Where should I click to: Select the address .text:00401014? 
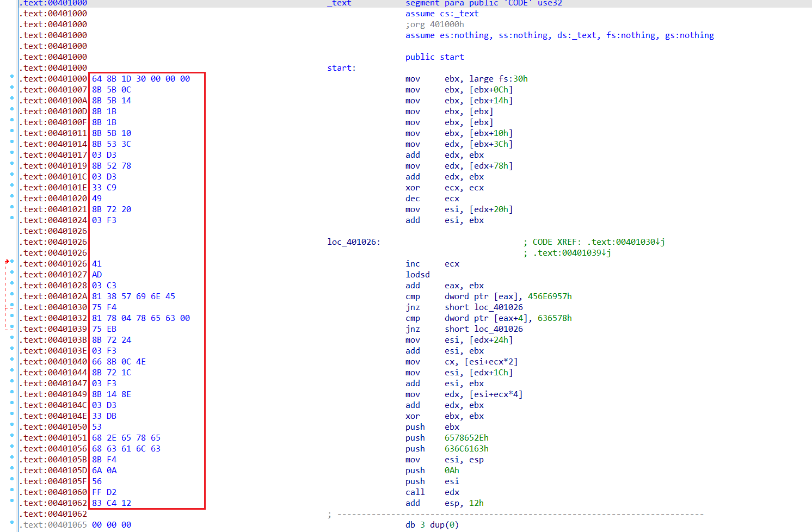pos(53,144)
